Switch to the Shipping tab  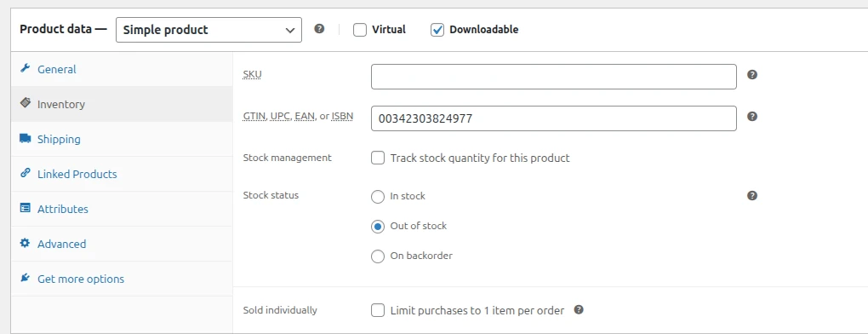[122, 139]
